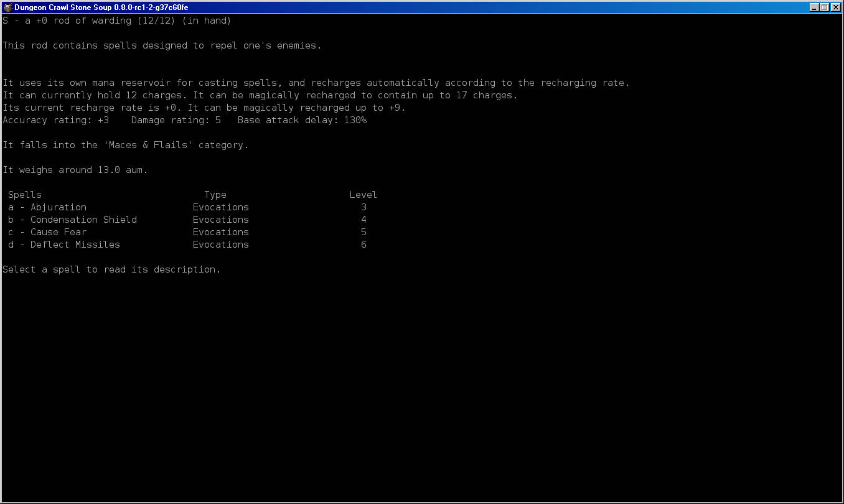This screenshot has width=844, height=504.
Task: Click the line about its own mana reservoir
Action: coord(316,83)
